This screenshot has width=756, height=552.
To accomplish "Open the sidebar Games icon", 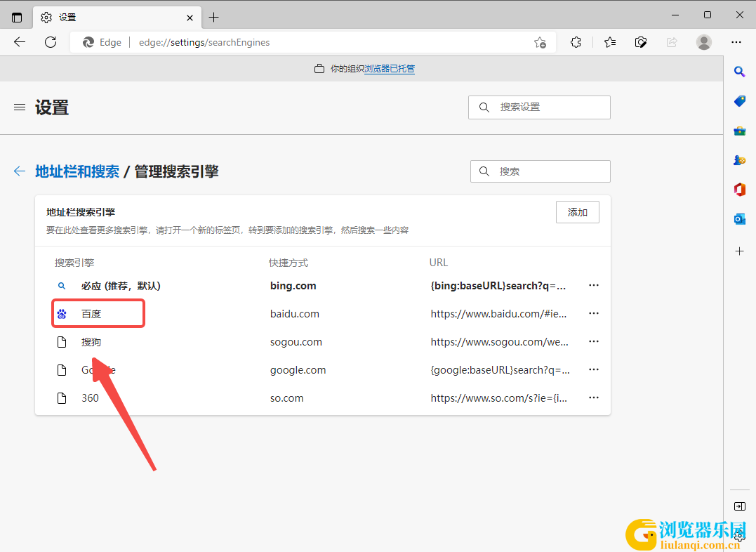I will 740,160.
